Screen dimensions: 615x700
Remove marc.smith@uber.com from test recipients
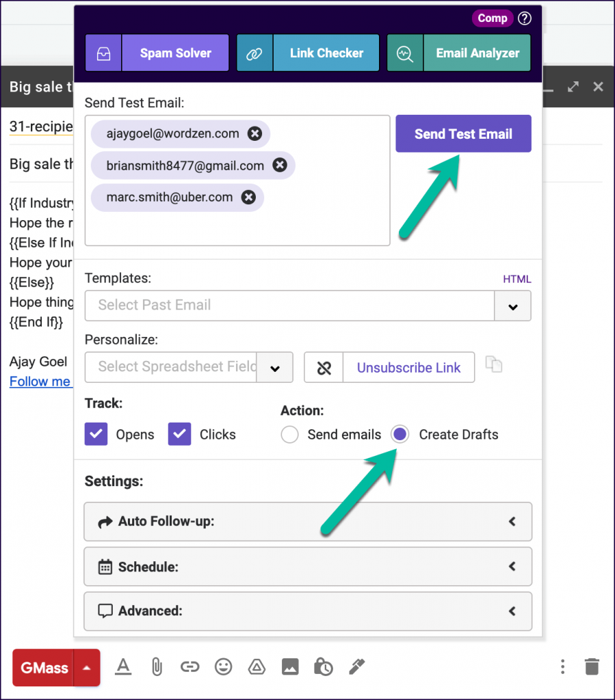(x=249, y=198)
